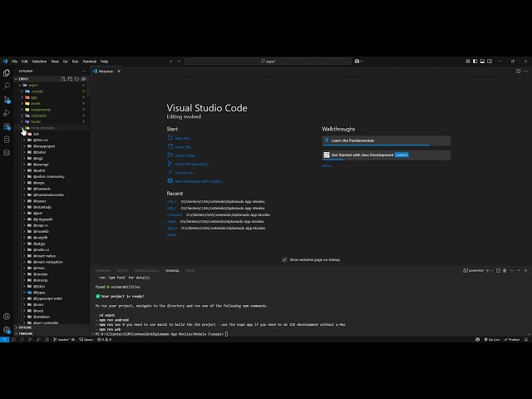Viewport: 532px width, 399px height.
Task: Open Explorer views and more actions ellipsis
Action: pos(83,71)
